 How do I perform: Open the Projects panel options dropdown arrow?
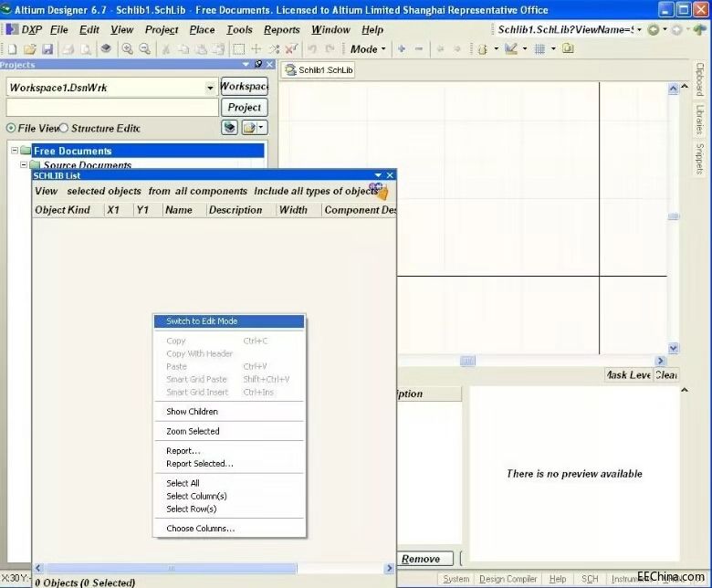[246, 65]
